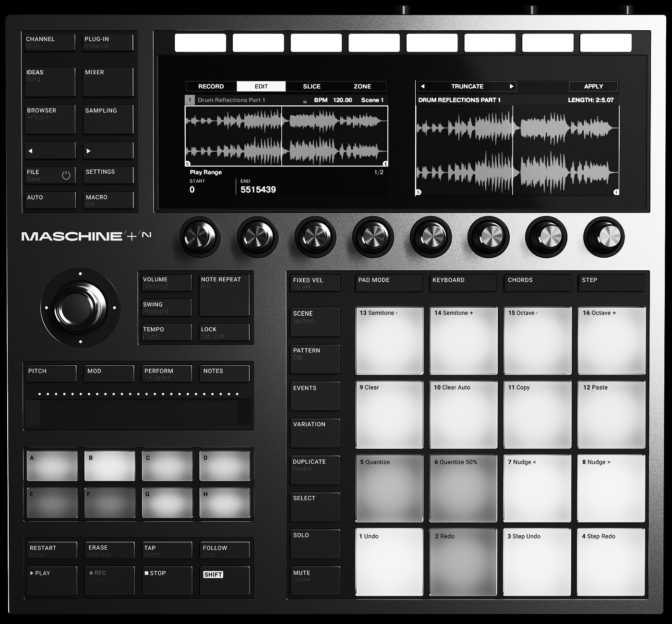Select the CHORDS mode button
The image size is (672, 624).
pyautogui.click(x=538, y=283)
